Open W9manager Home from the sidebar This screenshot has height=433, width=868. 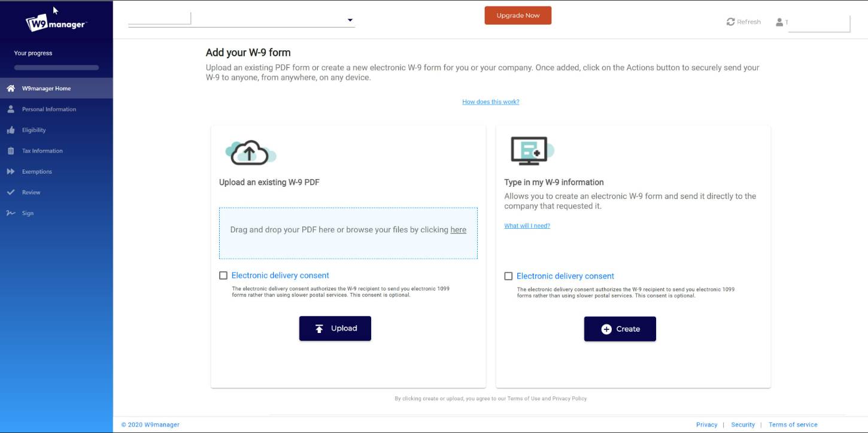click(x=56, y=88)
